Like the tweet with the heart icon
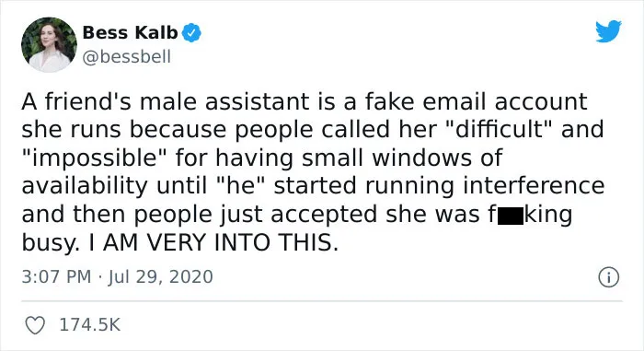This screenshot has height=351, width=644. coord(35,325)
